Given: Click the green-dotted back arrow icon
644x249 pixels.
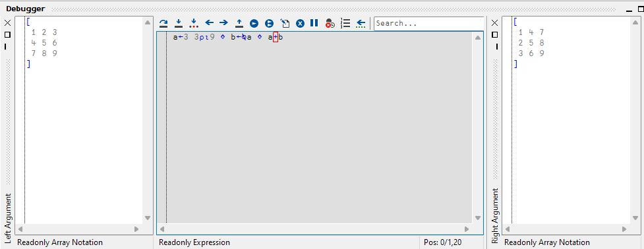Looking at the screenshot, I should (361, 24).
